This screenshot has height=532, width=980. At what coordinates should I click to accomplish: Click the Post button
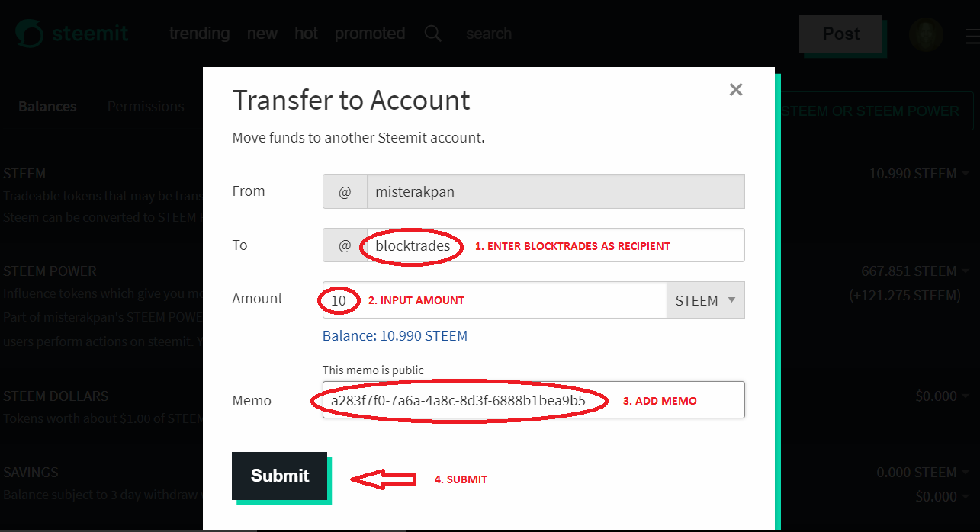[x=840, y=34]
